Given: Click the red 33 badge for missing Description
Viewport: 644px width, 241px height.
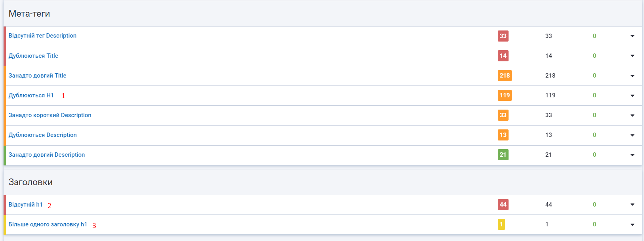Looking at the screenshot, I should pos(503,36).
